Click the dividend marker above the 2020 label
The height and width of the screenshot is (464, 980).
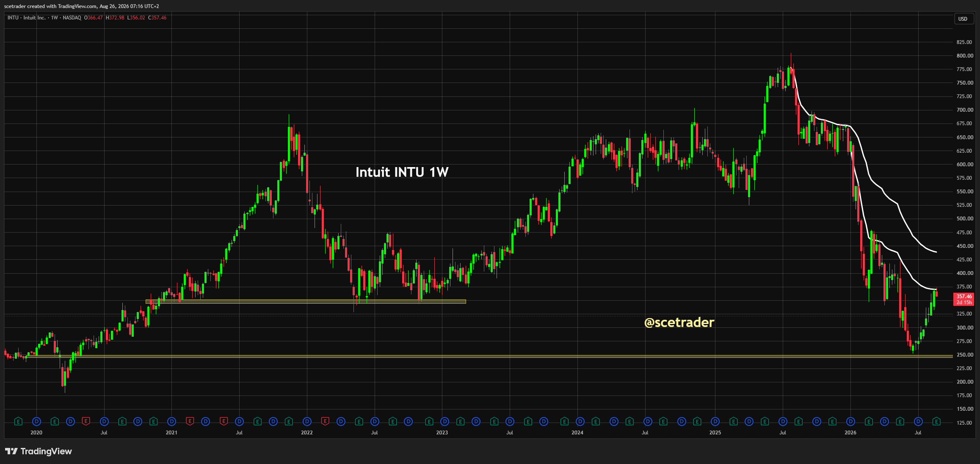(36, 421)
